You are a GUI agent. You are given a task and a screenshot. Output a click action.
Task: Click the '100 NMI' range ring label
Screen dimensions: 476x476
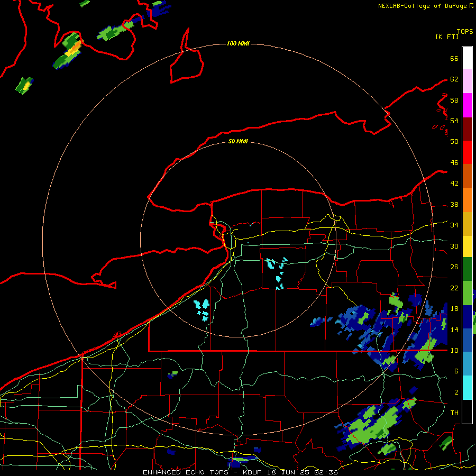(x=238, y=44)
